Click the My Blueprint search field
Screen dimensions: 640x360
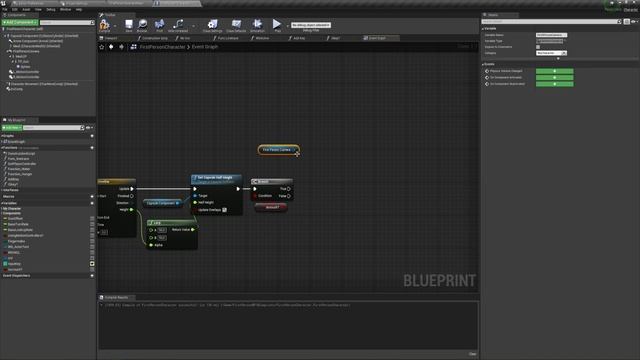tap(53, 128)
